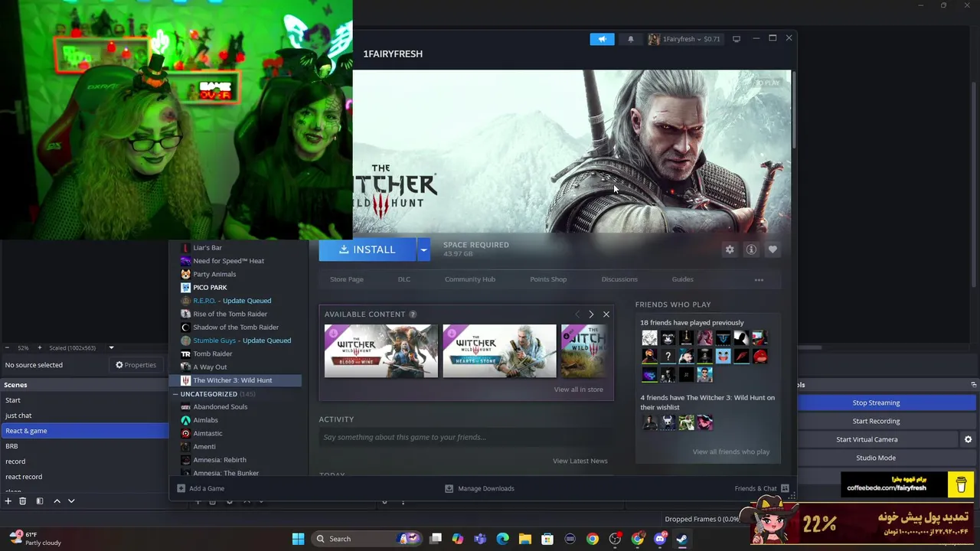980x551 pixels.
Task: Install The Witcher 3 Wild Hunt
Action: (x=368, y=249)
